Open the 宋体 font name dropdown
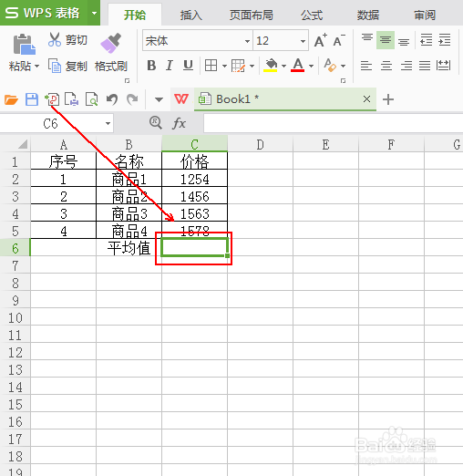 click(247, 41)
